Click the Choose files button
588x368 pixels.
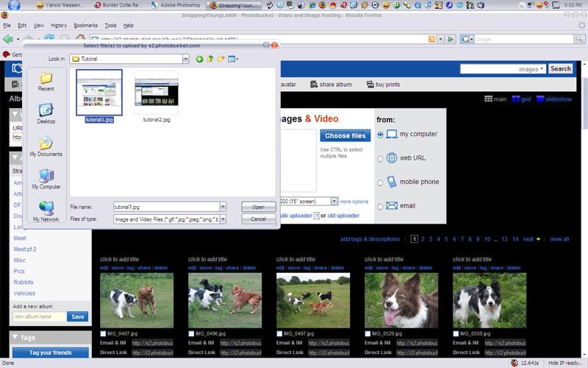coord(345,135)
